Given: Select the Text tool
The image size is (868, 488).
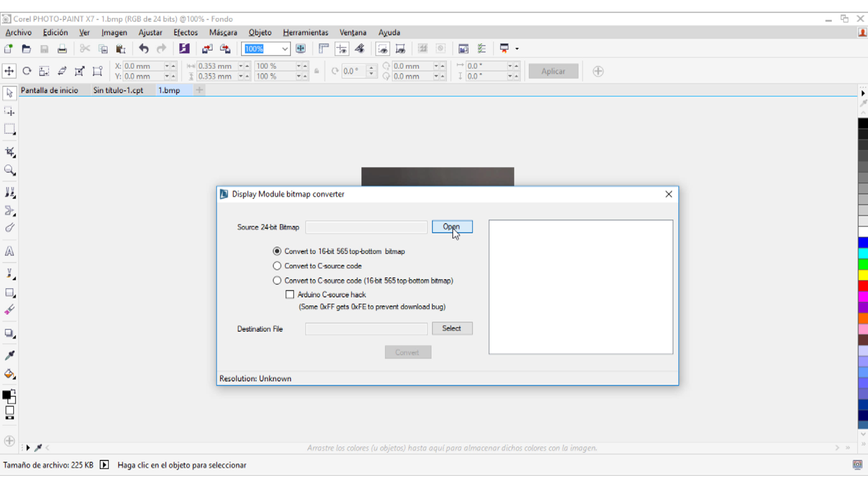Looking at the screenshot, I should tap(9, 251).
